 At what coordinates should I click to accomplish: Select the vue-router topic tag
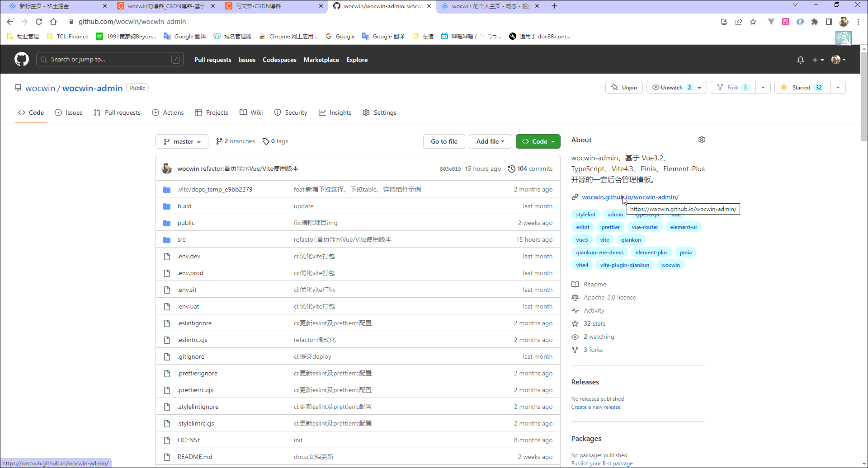(645, 227)
